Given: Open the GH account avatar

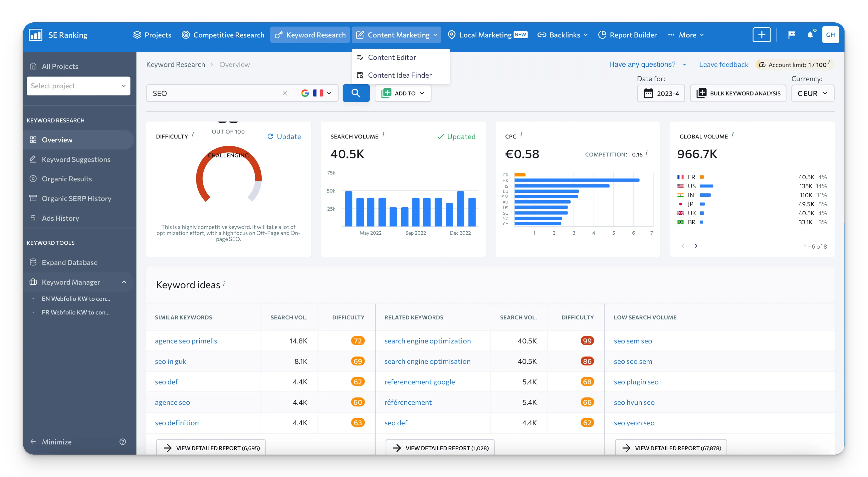Looking at the screenshot, I should [x=830, y=35].
